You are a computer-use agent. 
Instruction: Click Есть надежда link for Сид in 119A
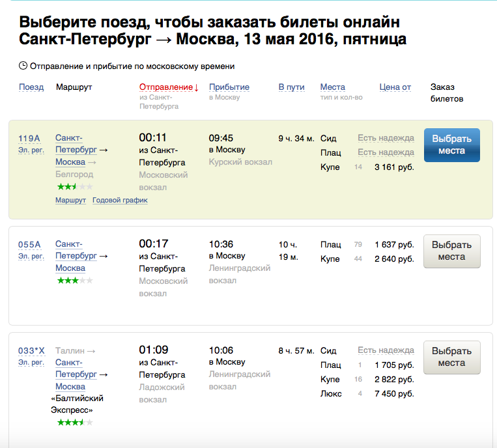386,138
